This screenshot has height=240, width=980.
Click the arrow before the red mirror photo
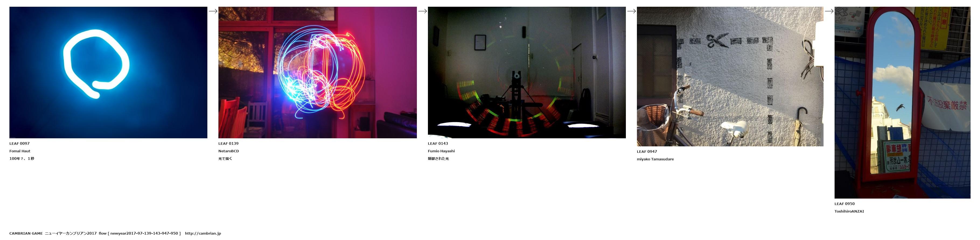point(829,11)
